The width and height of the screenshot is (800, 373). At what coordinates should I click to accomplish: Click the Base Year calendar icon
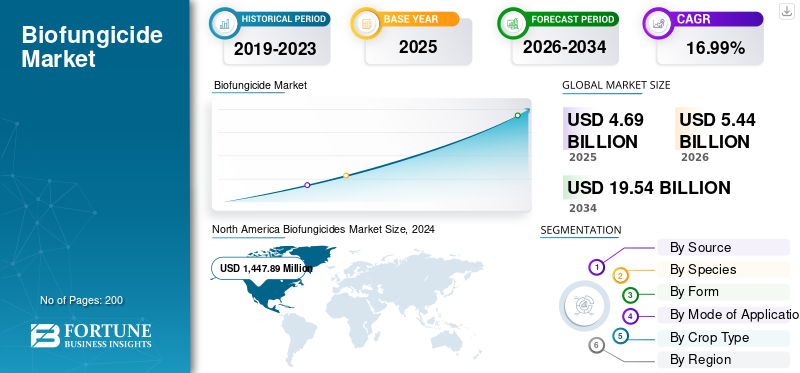coord(365,23)
